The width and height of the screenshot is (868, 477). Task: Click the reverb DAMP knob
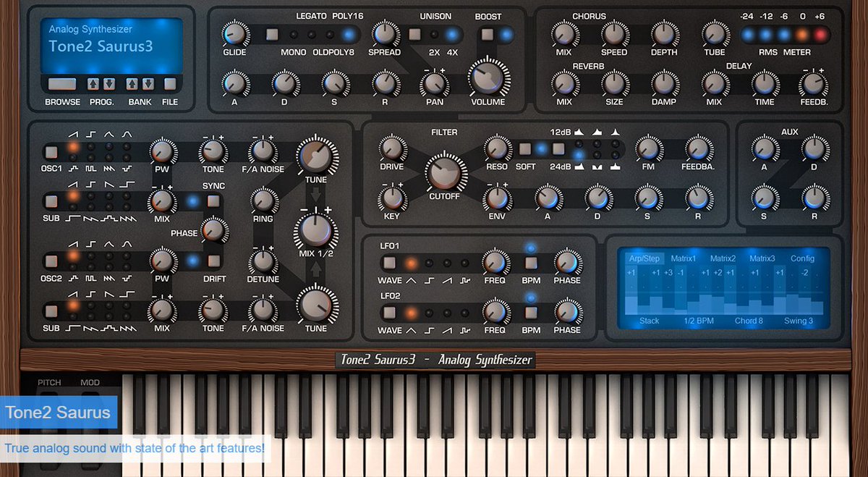click(x=664, y=83)
